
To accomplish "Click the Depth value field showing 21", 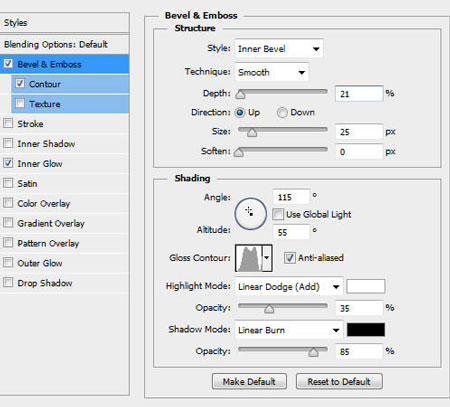I will 359,94.
